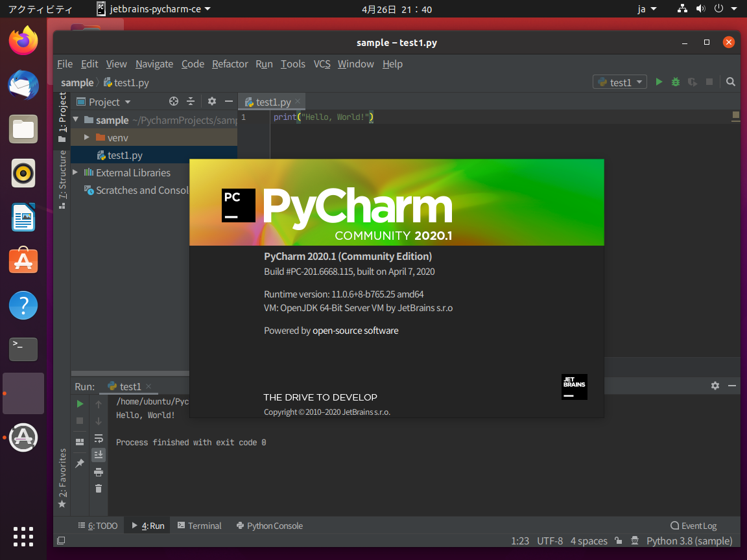Open the Python Console tool window

270,526
